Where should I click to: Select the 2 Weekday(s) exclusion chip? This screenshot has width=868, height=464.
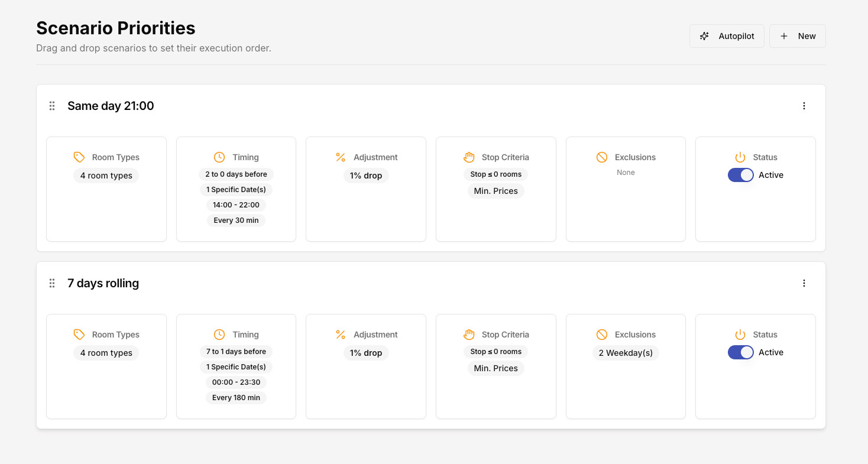pos(626,353)
